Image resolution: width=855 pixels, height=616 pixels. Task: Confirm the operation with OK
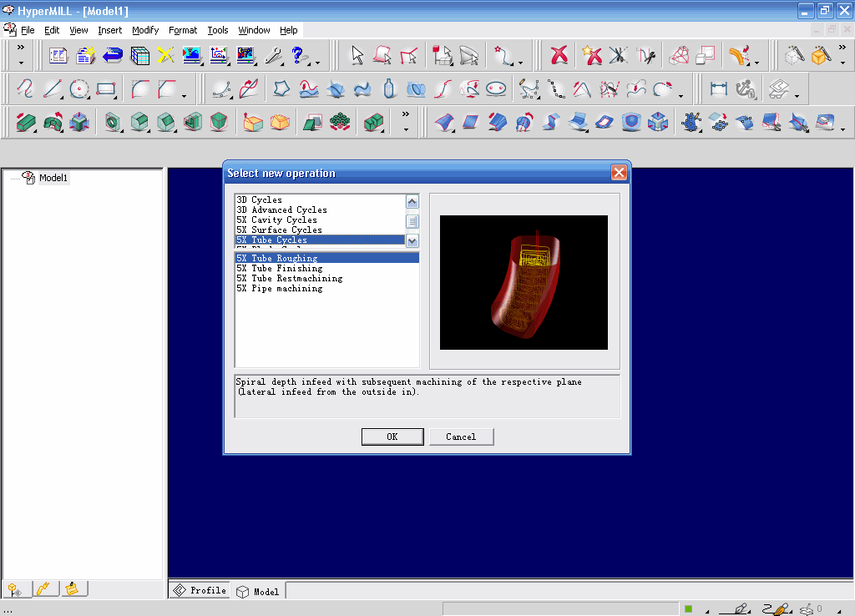tap(392, 437)
